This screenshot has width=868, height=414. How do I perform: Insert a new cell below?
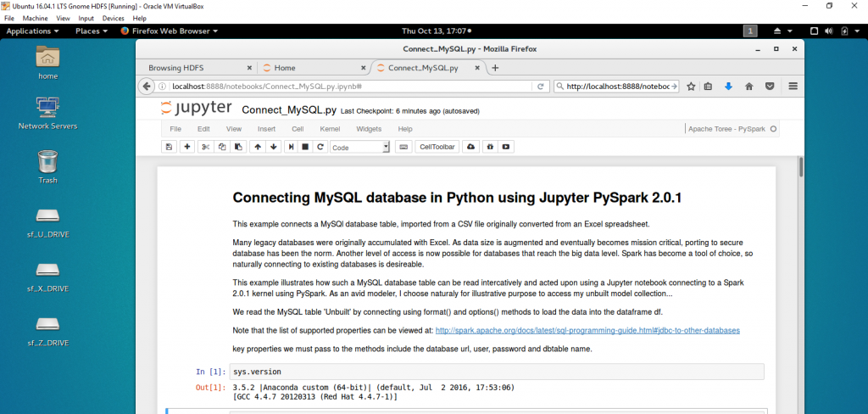[187, 147]
